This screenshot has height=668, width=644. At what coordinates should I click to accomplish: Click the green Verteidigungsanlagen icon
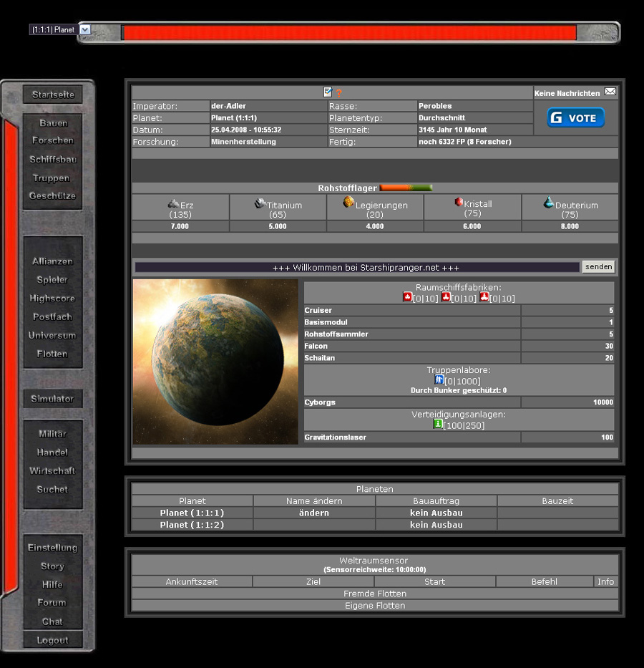click(438, 425)
